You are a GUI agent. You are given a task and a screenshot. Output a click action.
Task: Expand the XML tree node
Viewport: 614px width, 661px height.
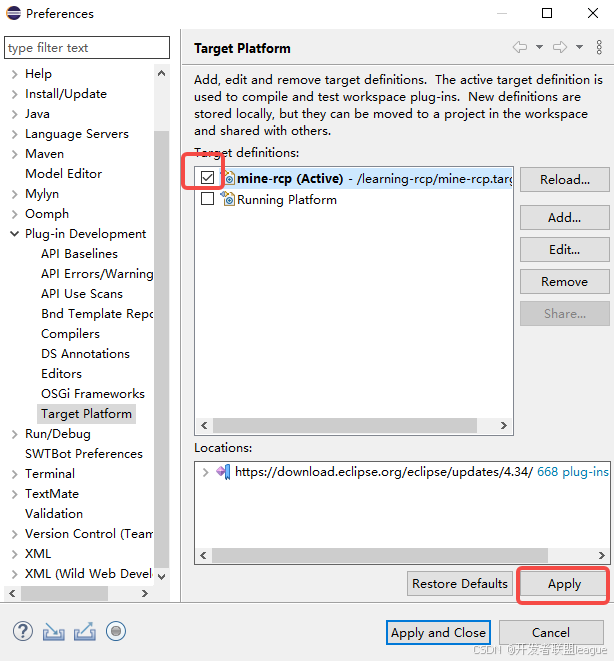[x=14, y=554]
